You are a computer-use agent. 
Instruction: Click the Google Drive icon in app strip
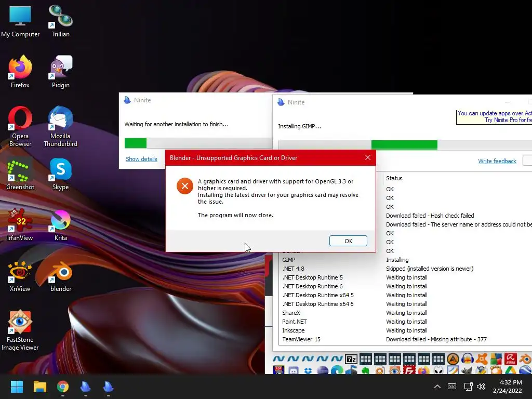click(511, 370)
